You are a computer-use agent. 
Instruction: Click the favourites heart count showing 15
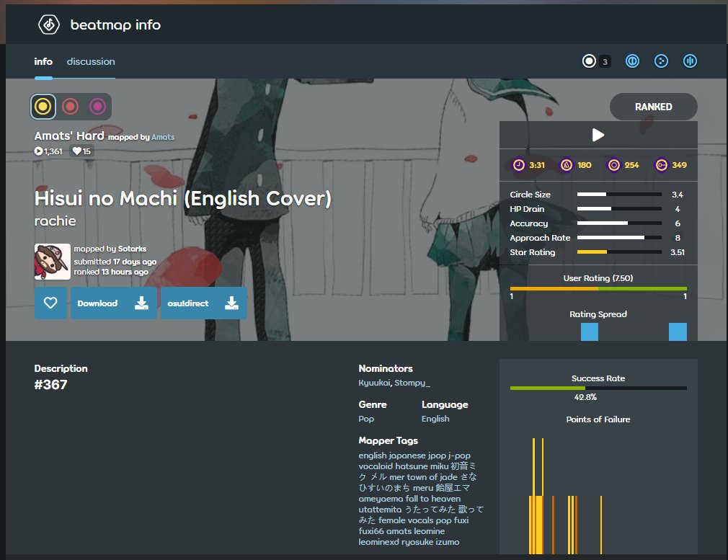click(x=81, y=151)
